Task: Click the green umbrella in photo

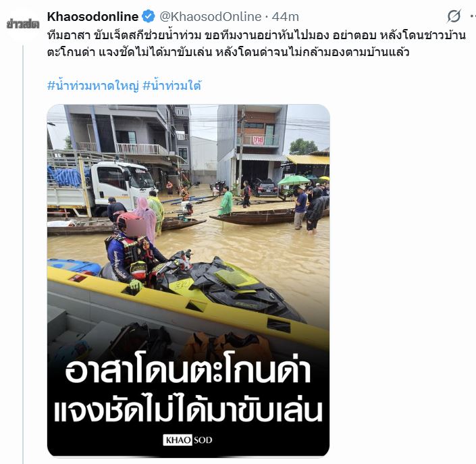Action: [294, 180]
